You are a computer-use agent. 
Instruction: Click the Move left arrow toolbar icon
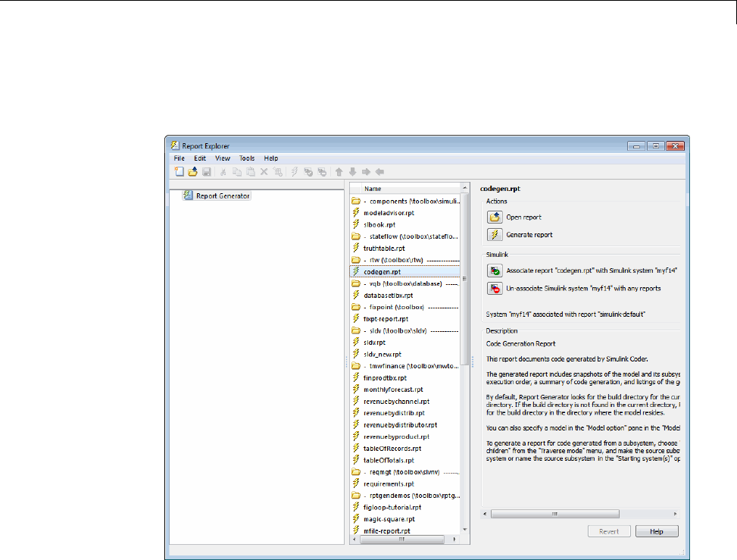coord(379,171)
